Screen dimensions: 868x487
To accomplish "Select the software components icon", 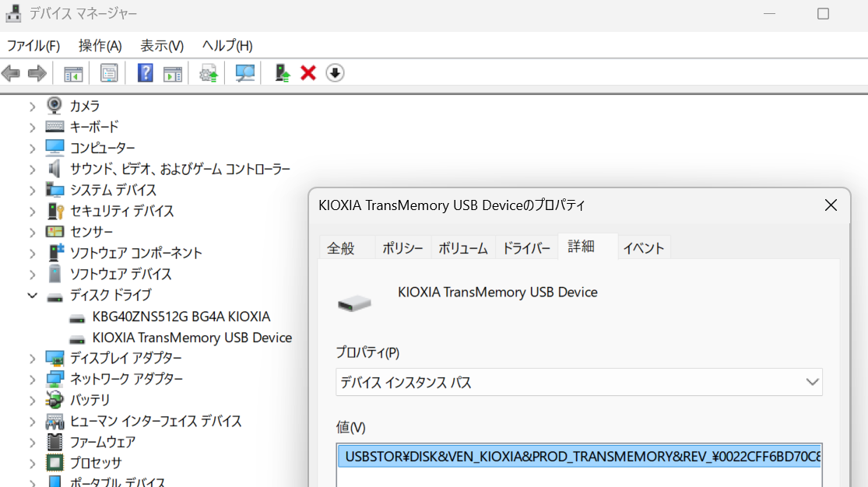I will pos(55,252).
